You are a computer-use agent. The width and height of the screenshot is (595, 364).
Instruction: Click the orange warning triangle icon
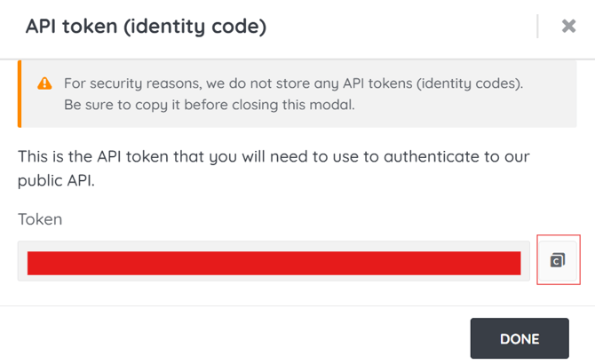(44, 83)
